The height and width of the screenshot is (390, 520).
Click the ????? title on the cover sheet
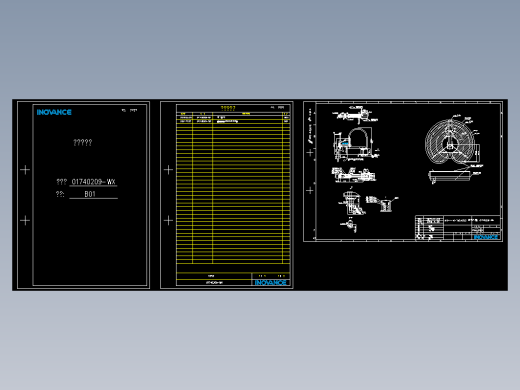[83, 143]
